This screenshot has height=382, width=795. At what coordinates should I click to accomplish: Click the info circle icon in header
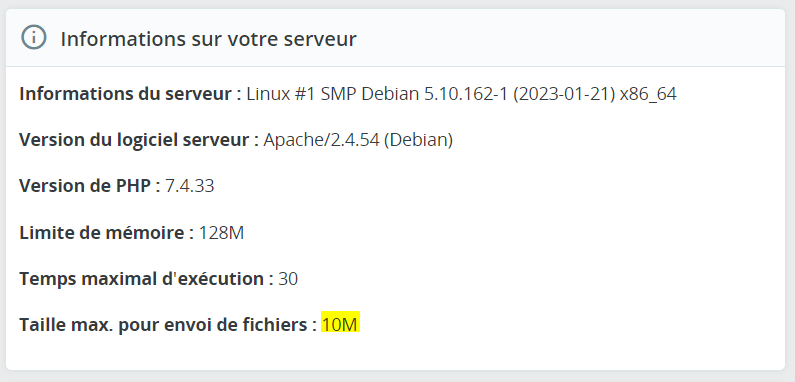pos(34,38)
